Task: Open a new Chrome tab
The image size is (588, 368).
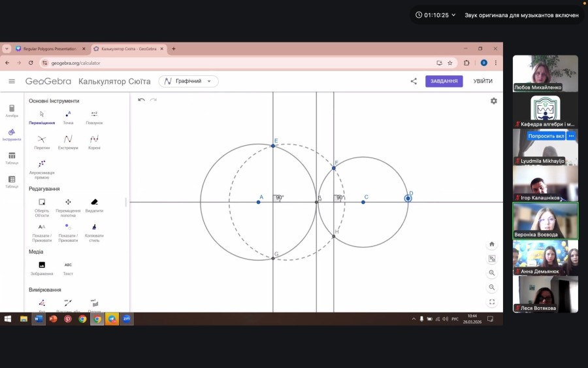Action: [174, 49]
